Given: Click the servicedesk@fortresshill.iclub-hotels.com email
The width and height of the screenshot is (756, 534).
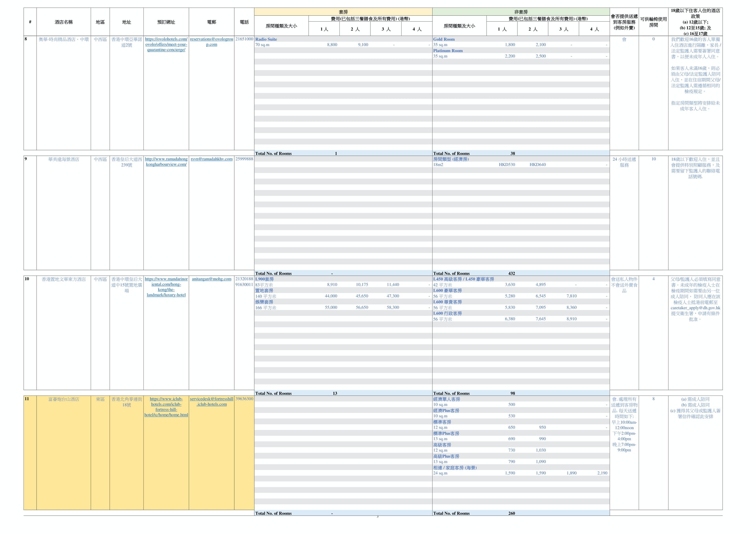Looking at the screenshot, I should point(211,401).
